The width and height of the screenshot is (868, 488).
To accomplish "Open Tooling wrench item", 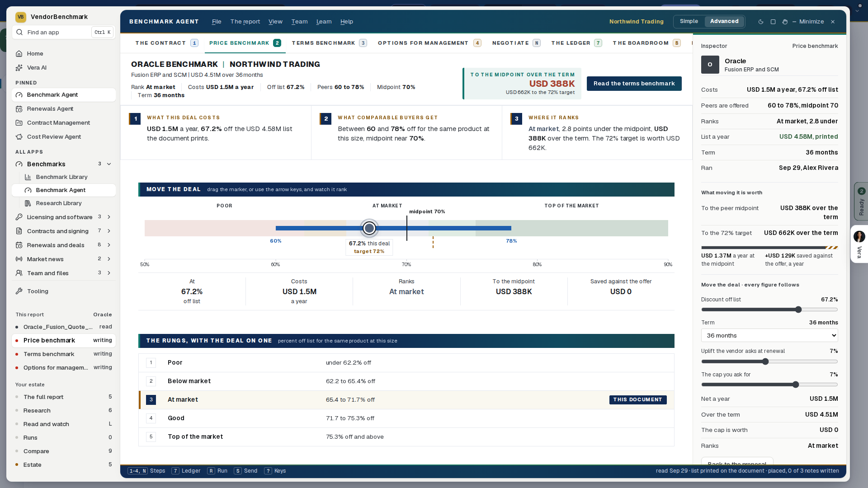I will point(63,291).
